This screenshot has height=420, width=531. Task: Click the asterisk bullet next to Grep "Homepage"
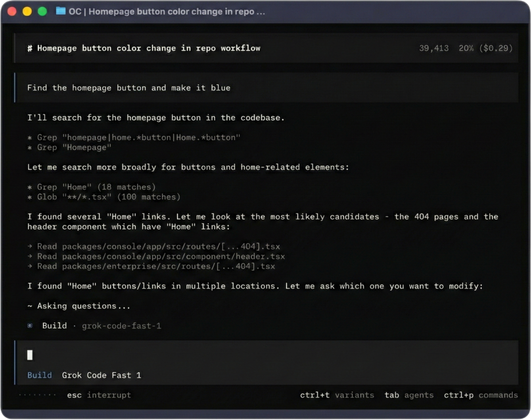[29, 147]
